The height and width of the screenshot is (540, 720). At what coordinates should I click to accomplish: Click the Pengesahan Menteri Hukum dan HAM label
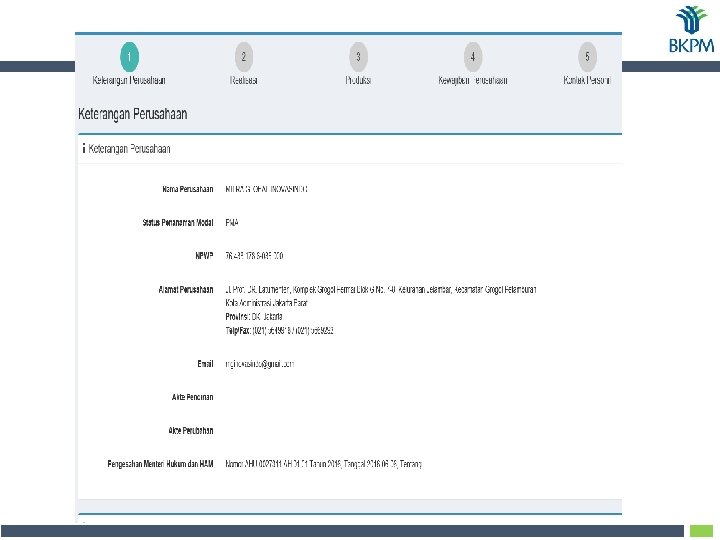coord(160,464)
